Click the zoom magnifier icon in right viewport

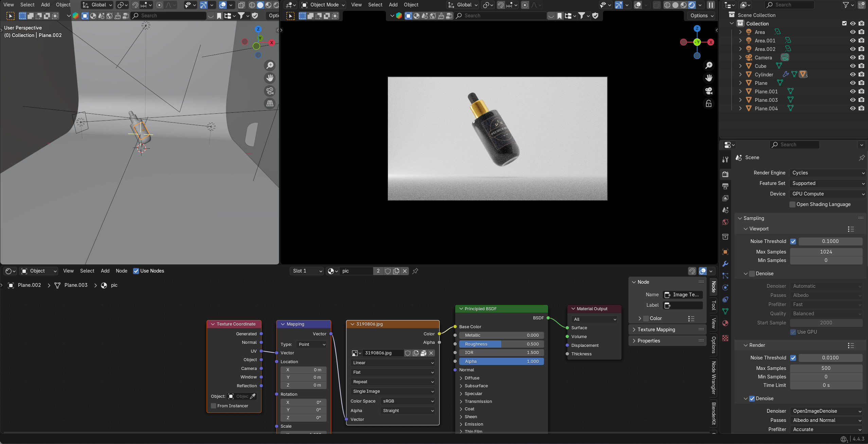(709, 65)
